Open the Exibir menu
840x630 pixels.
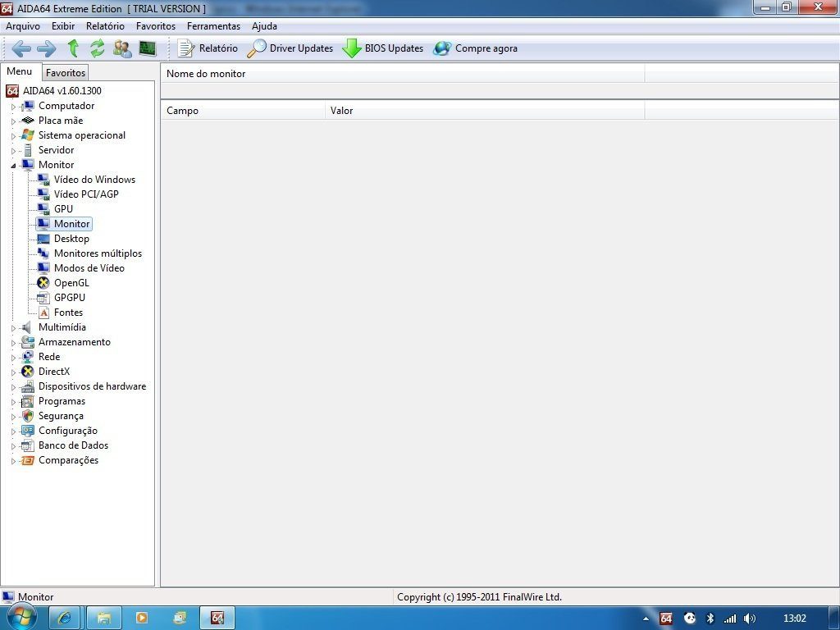point(63,25)
